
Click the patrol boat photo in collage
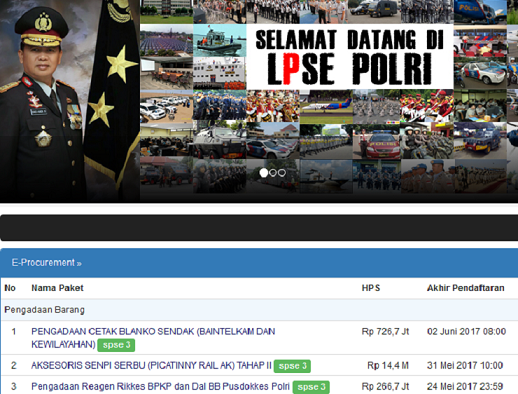(x=219, y=41)
